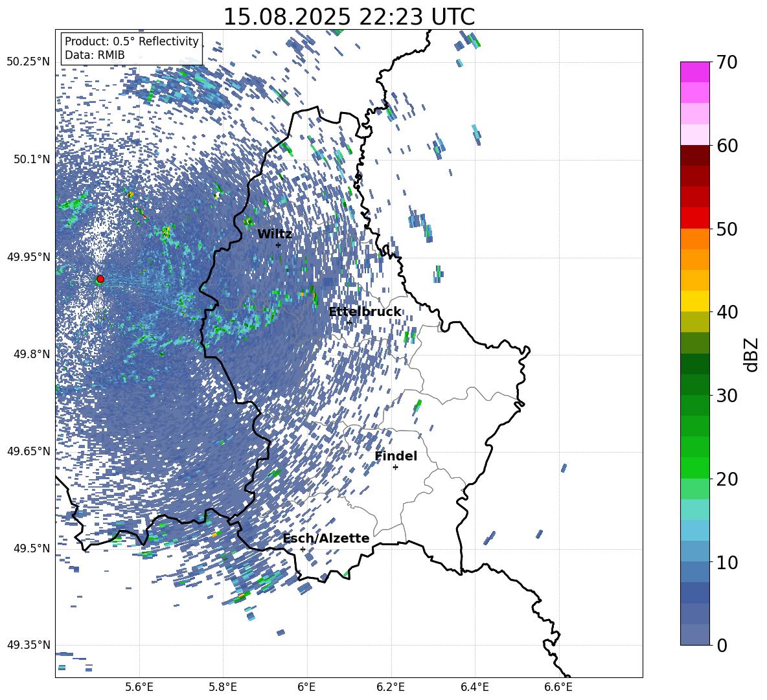Click the red radar site marker
767x700 pixels.
[x=100, y=279]
